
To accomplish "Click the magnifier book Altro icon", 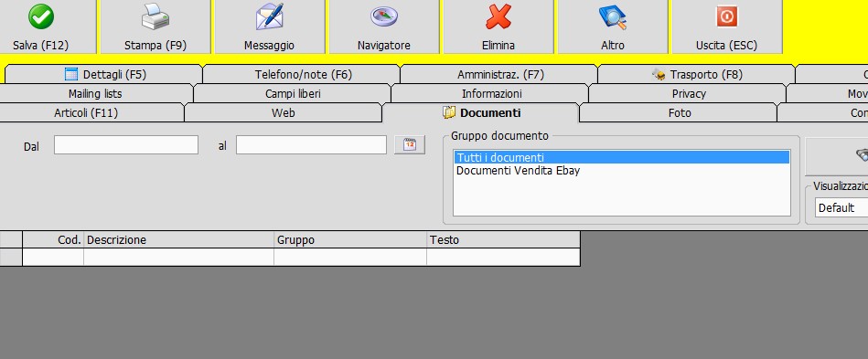I will tap(612, 16).
